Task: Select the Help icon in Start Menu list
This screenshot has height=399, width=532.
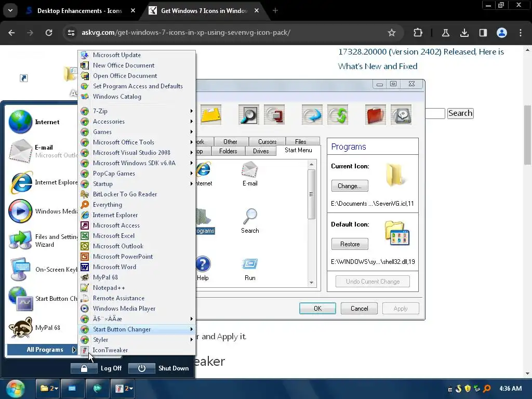Action: (x=203, y=269)
